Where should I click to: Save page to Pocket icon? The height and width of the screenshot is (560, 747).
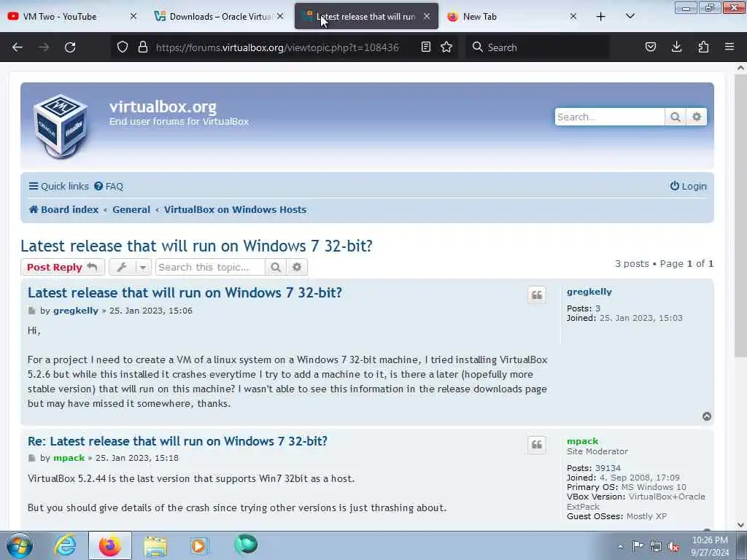coord(650,47)
